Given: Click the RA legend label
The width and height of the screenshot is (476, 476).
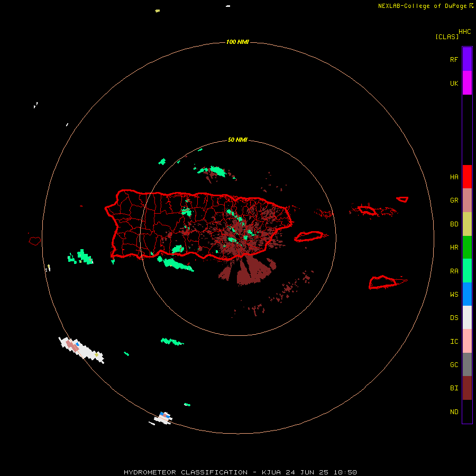Looking at the screenshot, I should click(454, 271).
